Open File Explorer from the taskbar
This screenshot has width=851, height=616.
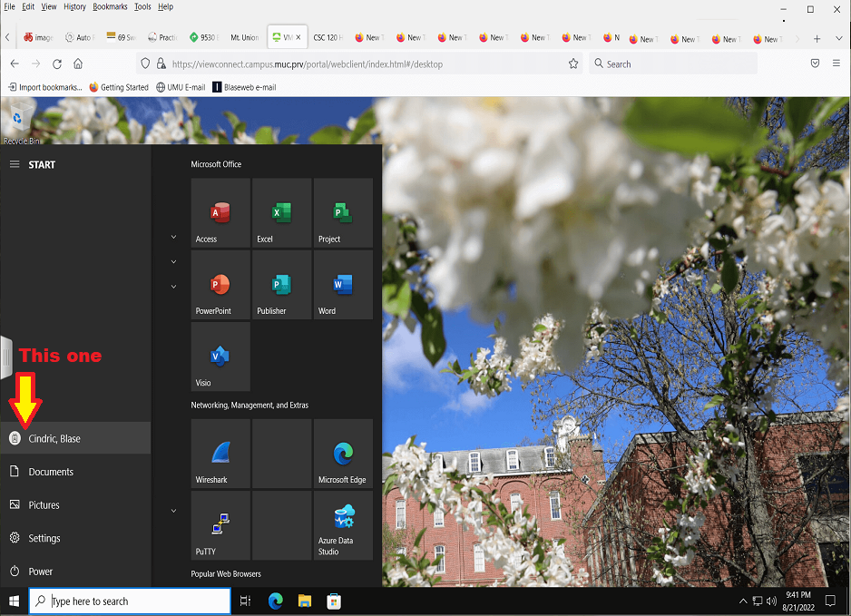click(305, 601)
